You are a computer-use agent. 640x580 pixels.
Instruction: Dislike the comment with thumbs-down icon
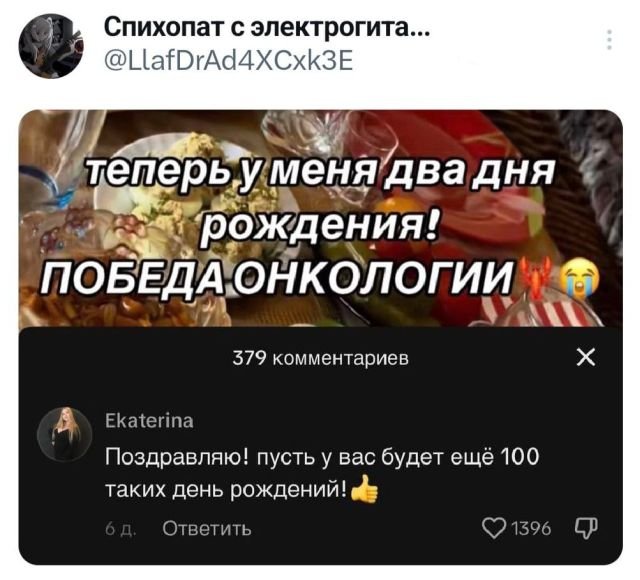[587, 529]
